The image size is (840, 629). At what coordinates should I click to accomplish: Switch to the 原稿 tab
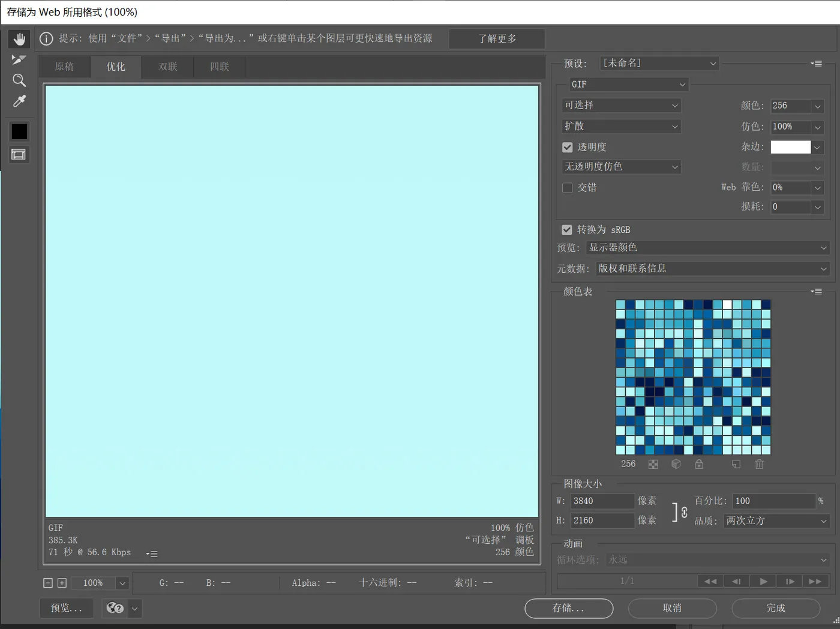coord(64,67)
